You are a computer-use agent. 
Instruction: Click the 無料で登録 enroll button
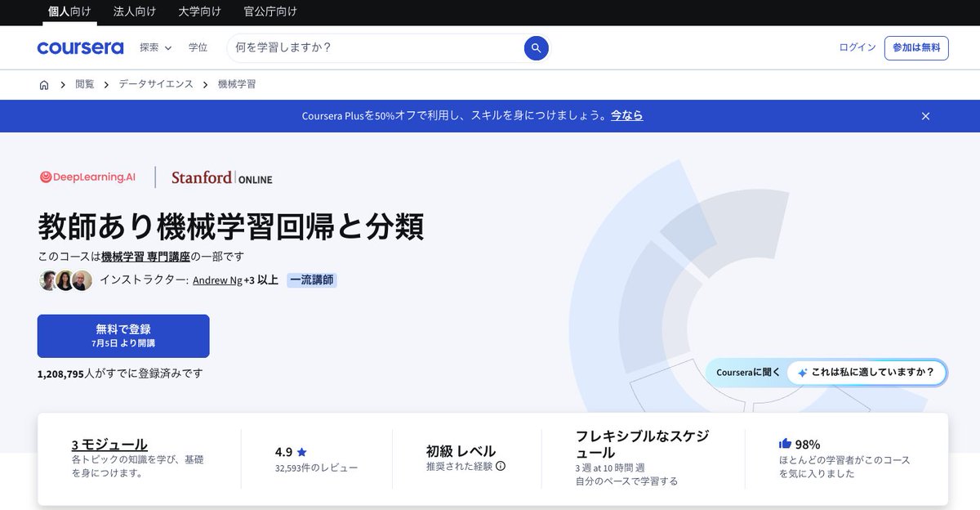(x=123, y=336)
